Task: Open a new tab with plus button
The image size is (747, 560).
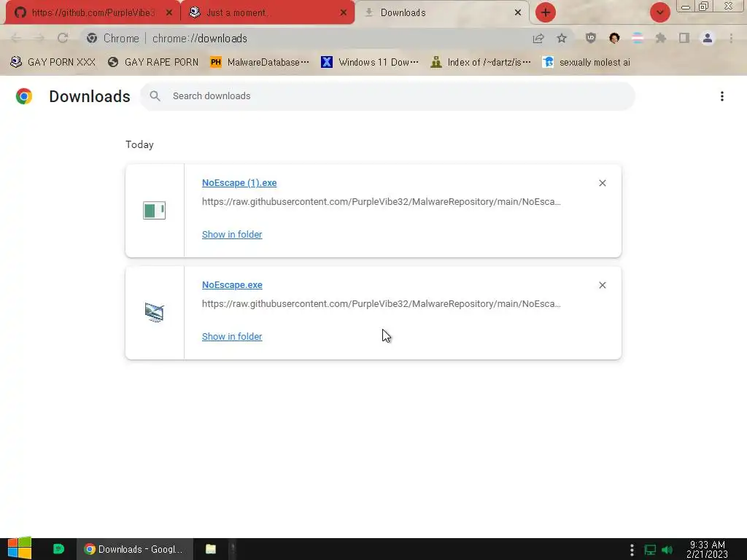Action: (546, 12)
